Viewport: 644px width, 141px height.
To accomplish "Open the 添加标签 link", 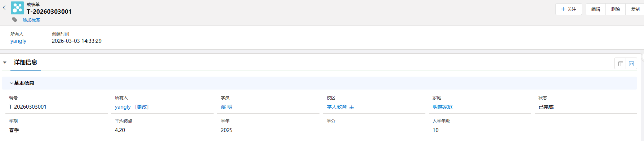I will click(x=31, y=20).
